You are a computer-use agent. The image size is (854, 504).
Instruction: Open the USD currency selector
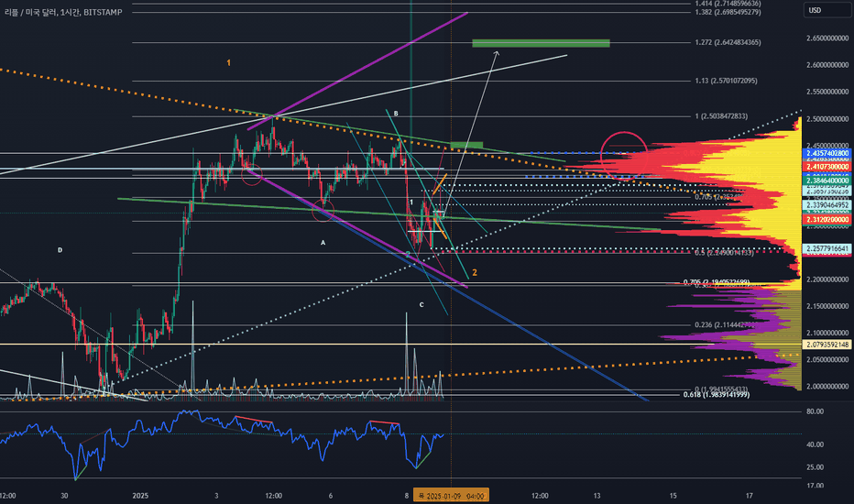click(829, 10)
